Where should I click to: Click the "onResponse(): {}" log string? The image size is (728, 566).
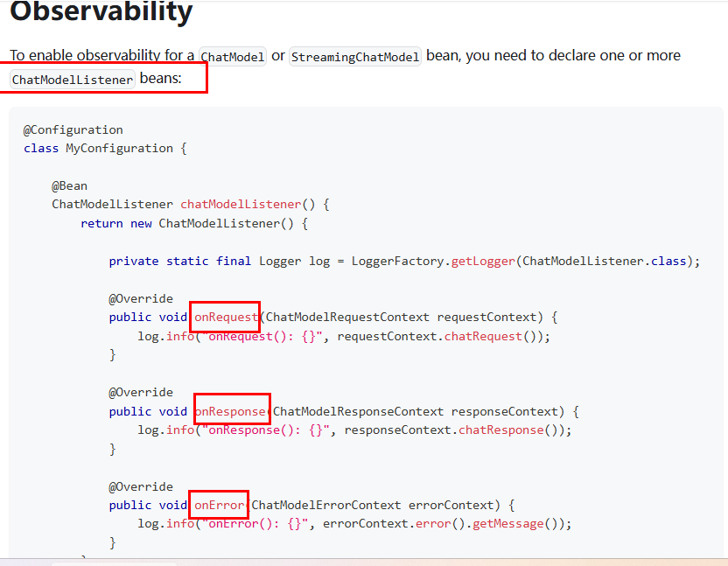pos(266,430)
